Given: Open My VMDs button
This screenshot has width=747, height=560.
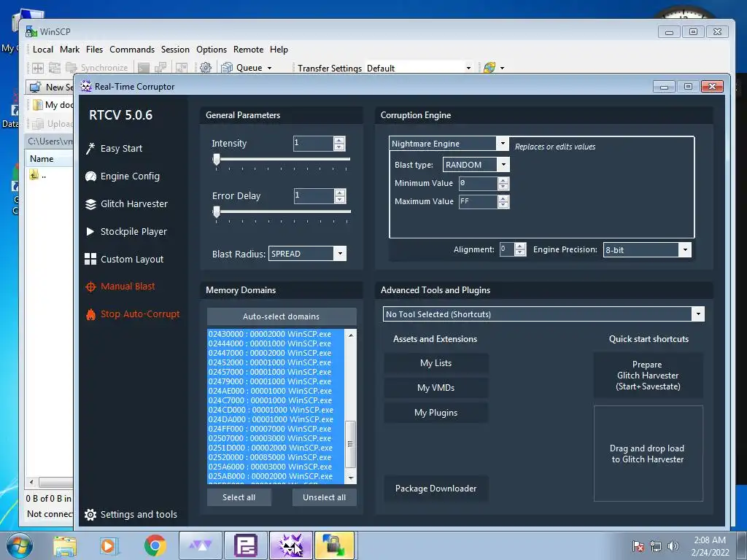Looking at the screenshot, I should pyautogui.click(x=436, y=388).
